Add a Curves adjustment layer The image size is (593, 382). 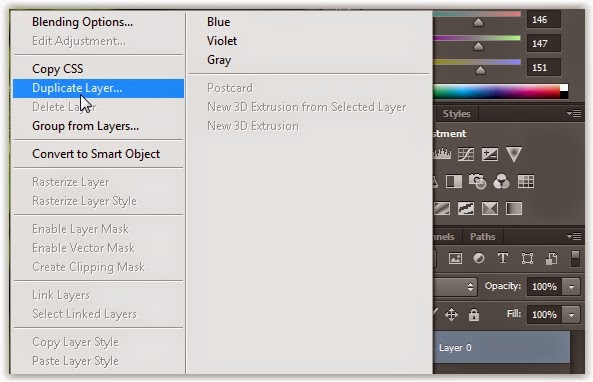click(466, 154)
